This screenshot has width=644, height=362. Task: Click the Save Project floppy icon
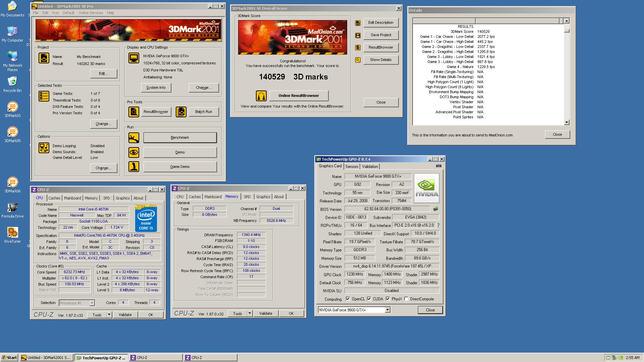tap(358, 35)
